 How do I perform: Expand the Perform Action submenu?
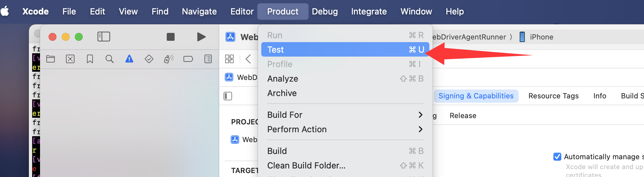(345, 129)
